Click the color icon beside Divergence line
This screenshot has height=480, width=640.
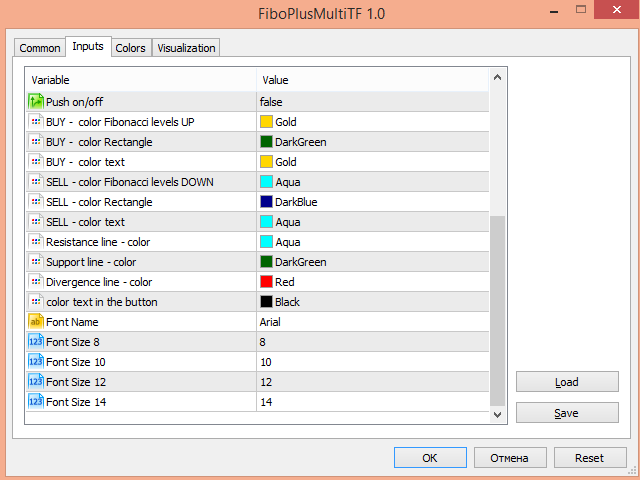(x=36, y=282)
